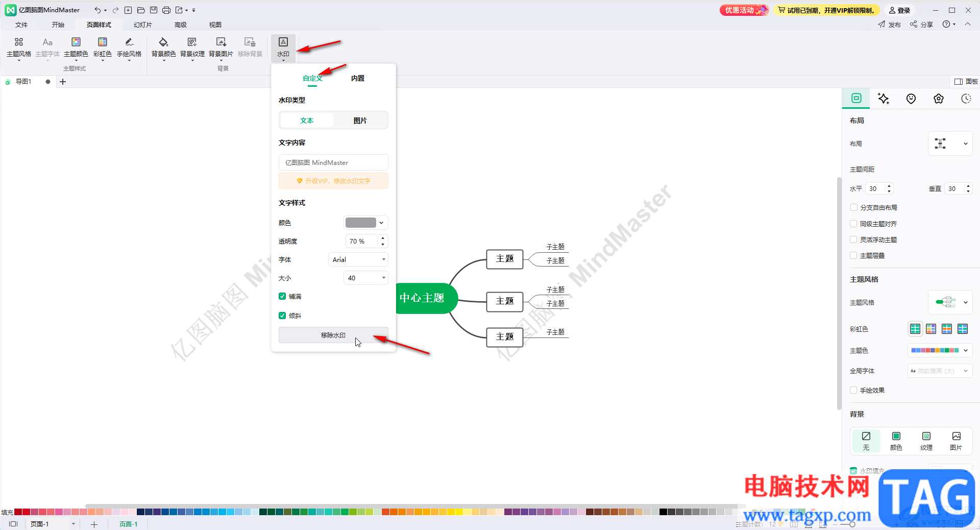Viewport: 980px width, 530px height.
Task: Toggle the 水印填充 checkbox
Action: [x=853, y=471]
